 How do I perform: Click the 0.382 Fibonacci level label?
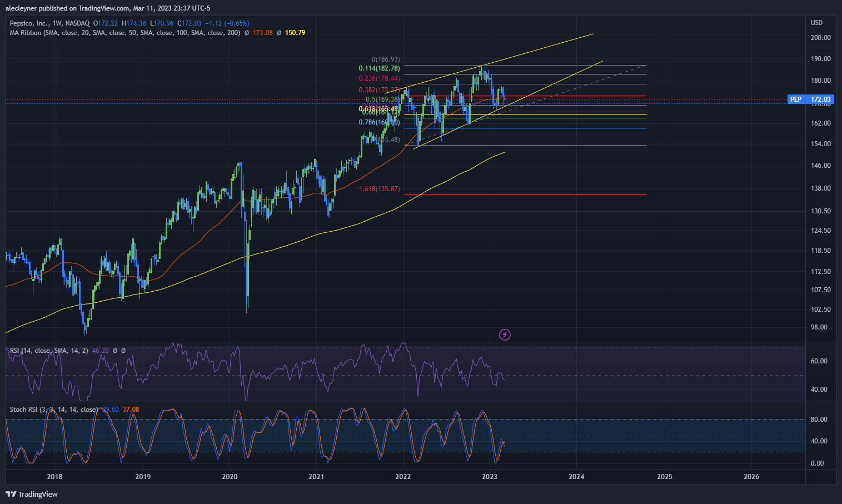379,90
